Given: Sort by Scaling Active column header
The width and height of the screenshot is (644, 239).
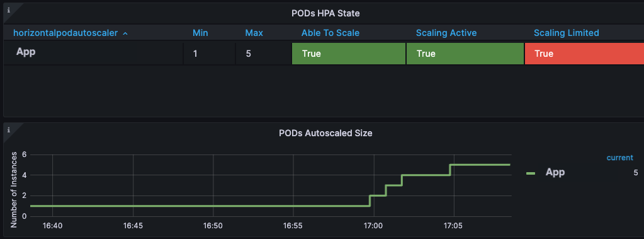Looking at the screenshot, I should tap(446, 33).
